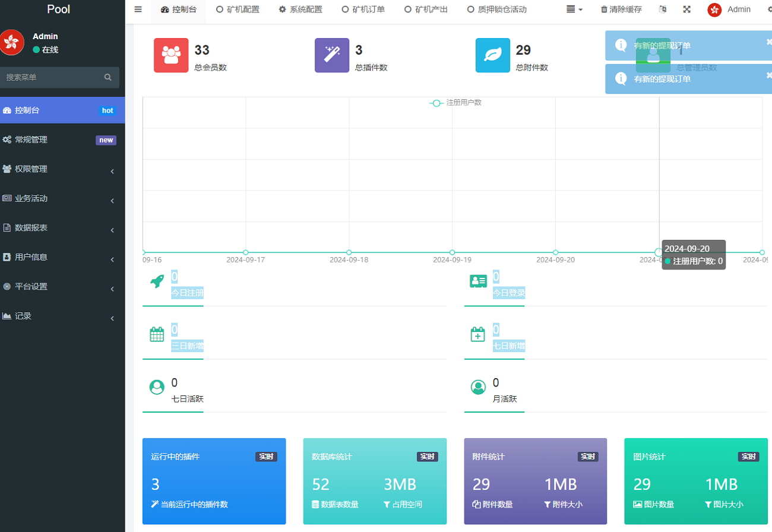Click the purple 总插件数 magic wand icon
This screenshot has height=532, width=772.
[x=332, y=55]
